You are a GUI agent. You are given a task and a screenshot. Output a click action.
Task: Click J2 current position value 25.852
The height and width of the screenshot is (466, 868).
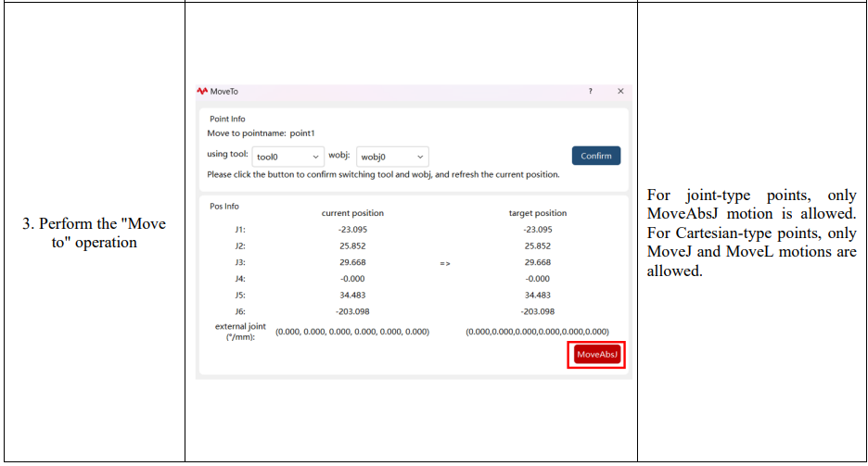(352, 246)
